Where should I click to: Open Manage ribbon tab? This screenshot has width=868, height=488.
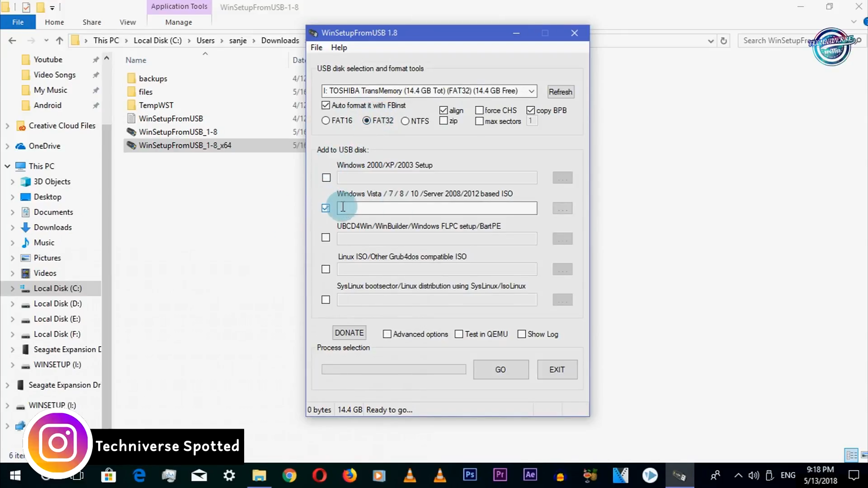point(179,22)
